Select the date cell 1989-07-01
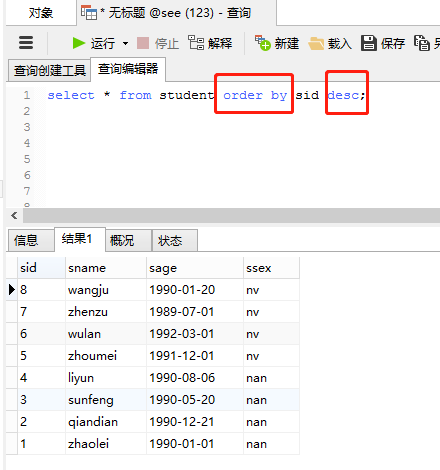Image resolution: width=440 pixels, height=470 pixels. [195, 312]
